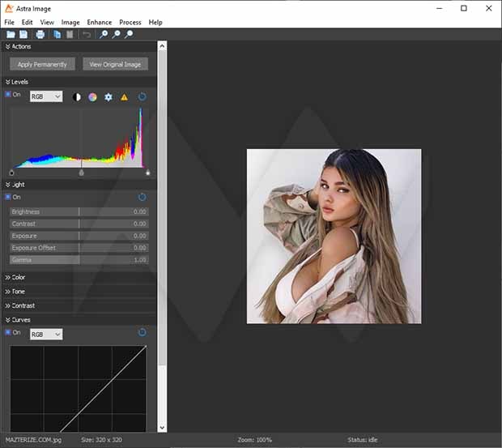Click the yellow warning triangle in Levels
Viewport: 502px width, 448px height.
124,97
